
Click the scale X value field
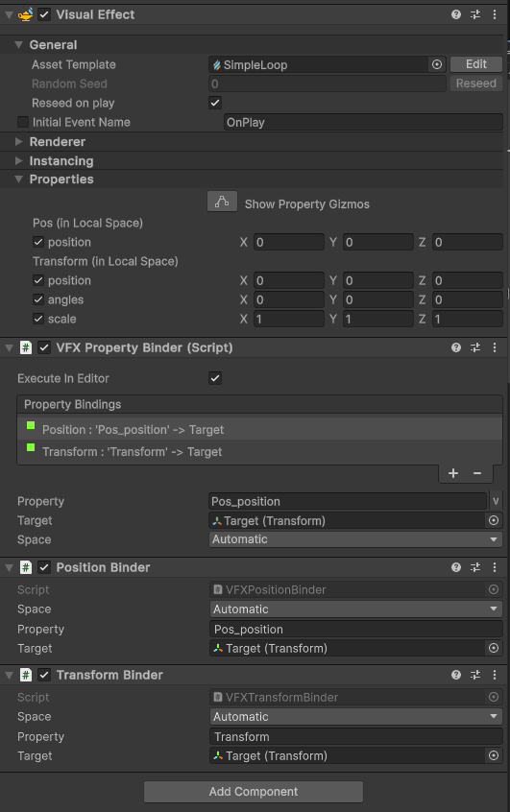click(x=289, y=319)
